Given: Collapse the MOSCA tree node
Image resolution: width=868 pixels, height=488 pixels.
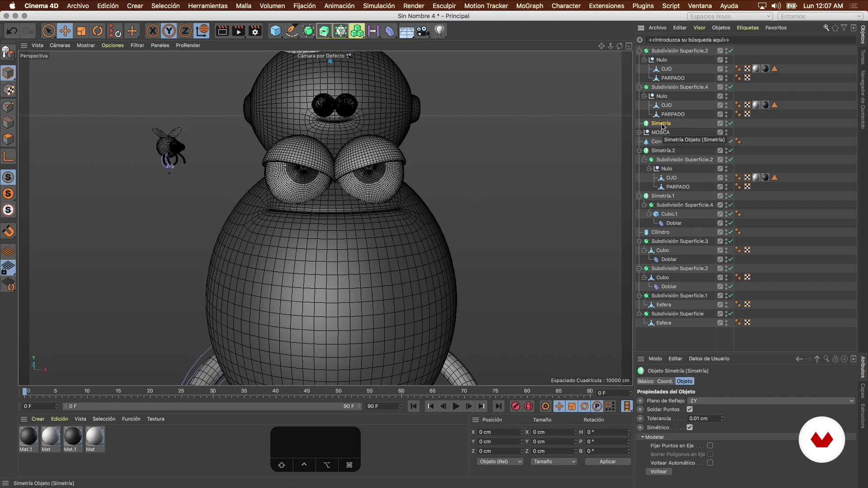Looking at the screenshot, I should pos(639,132).
